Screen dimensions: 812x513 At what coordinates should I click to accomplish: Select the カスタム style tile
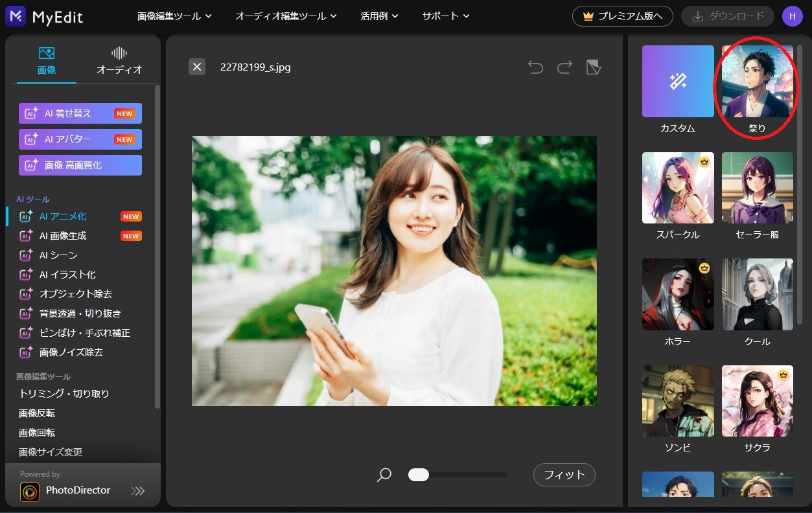click(x=678, y=81)
